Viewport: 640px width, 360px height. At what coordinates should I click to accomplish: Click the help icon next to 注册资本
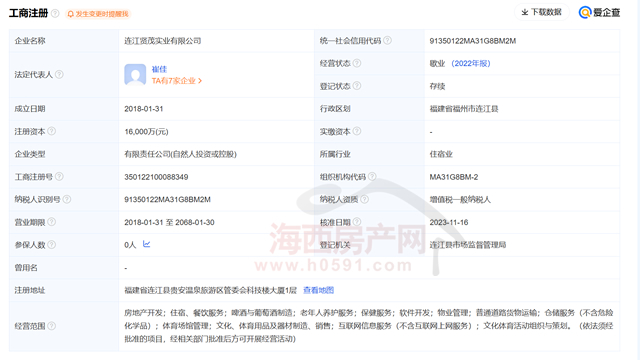51,131
